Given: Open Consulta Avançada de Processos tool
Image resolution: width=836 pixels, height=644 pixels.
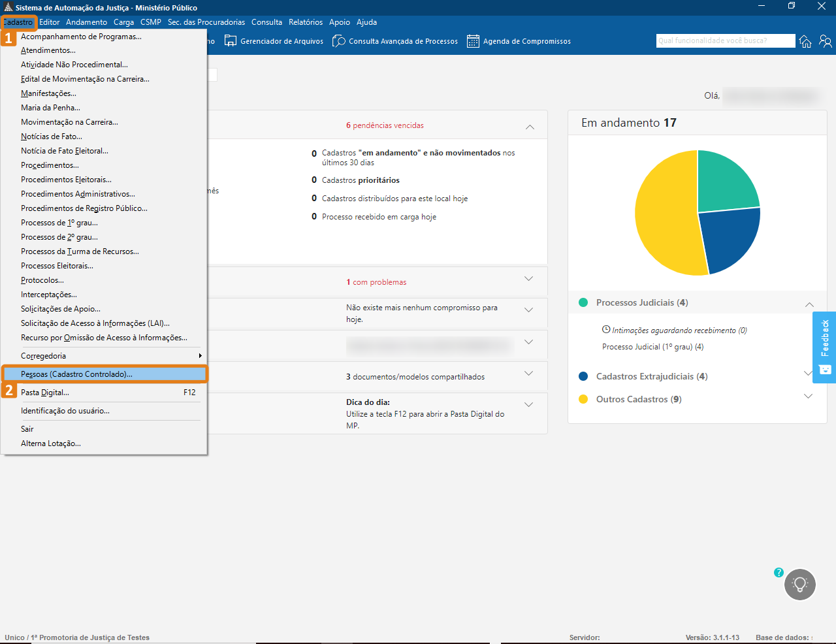Looking at the screenshot, I should coord(395,41).
